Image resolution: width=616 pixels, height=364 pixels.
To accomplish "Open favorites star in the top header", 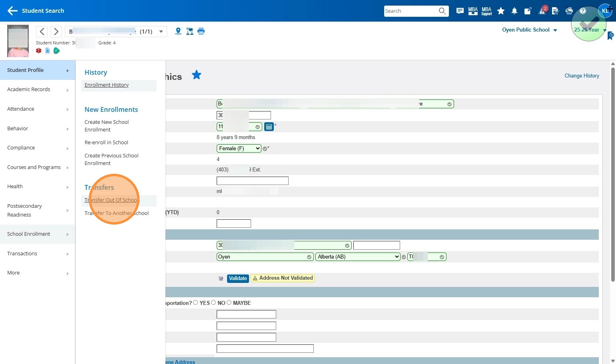I will tap(501, 11).
